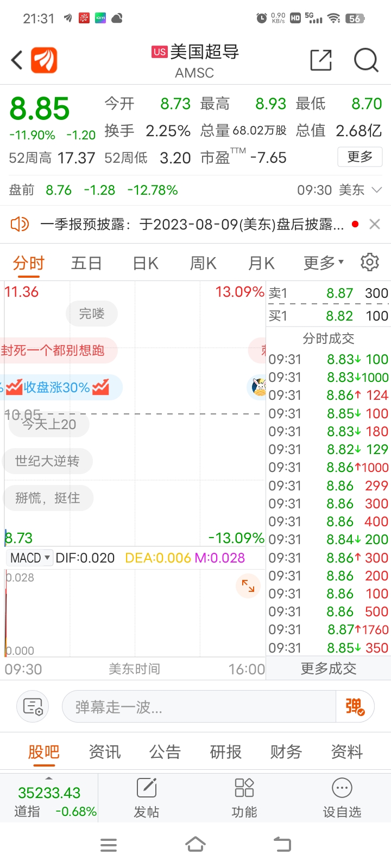Open the 更多 chart period dropdown

tap(324, 263)
